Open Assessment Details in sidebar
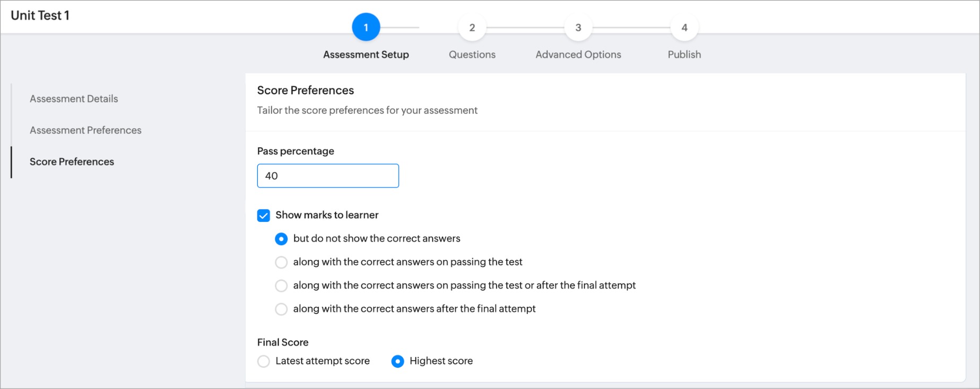This screenshot has width=980, height=389. tap(74, 99)
